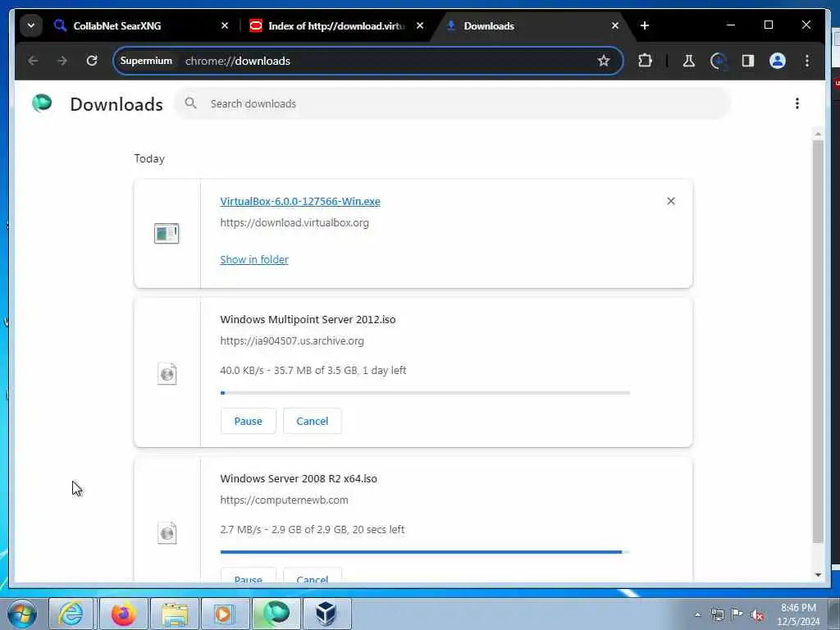The image size is (840, 630).
Task: Open the tab search dropdown arrow
Action: click(x=31, y=25)
